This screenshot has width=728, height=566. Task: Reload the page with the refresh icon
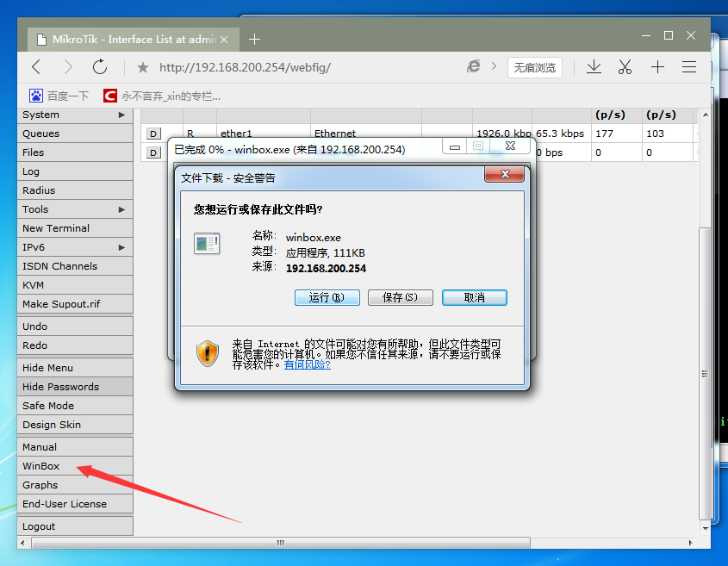tap(100, 67)
